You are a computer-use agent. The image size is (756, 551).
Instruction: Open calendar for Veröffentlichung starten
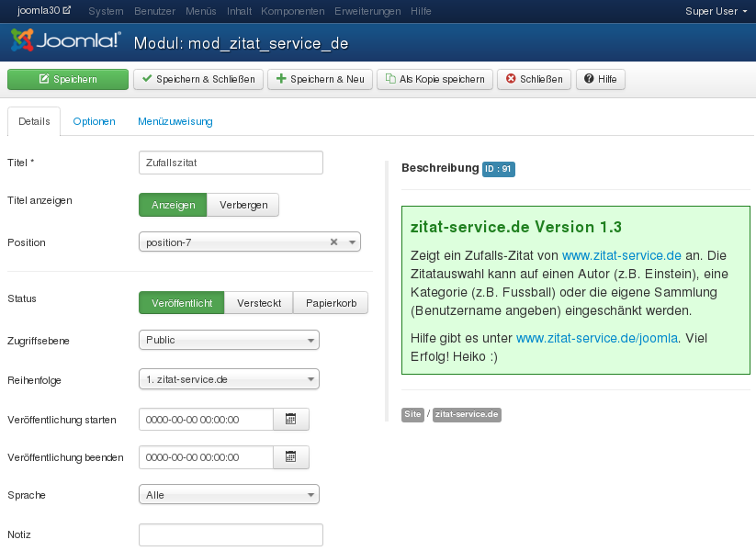[x=290, y=420]
